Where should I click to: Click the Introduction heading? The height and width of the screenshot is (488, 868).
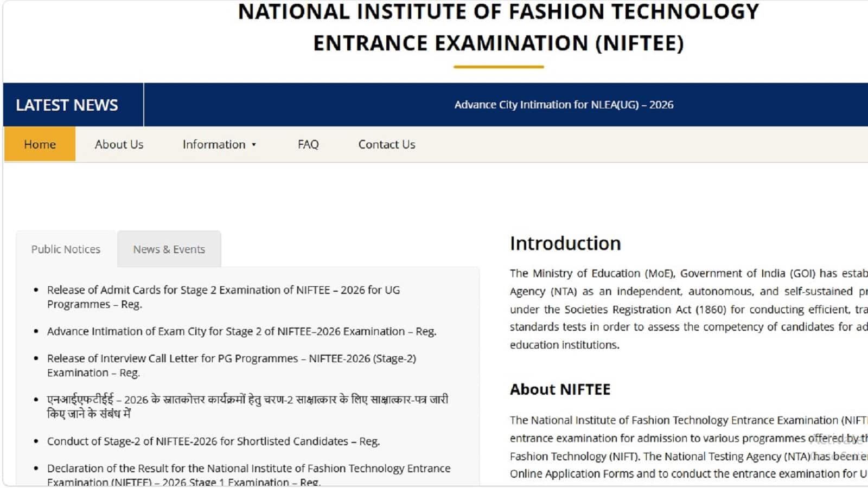565,243
